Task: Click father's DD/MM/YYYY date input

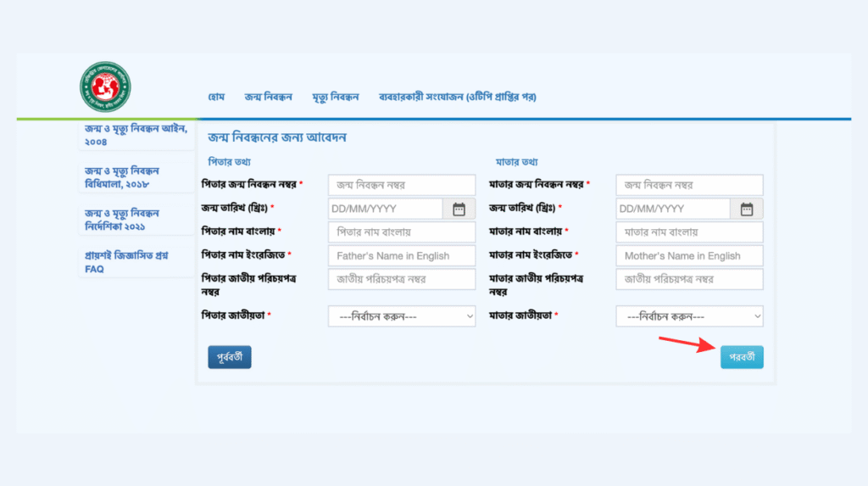Action: pyautogui.click(x=385, y=209)
